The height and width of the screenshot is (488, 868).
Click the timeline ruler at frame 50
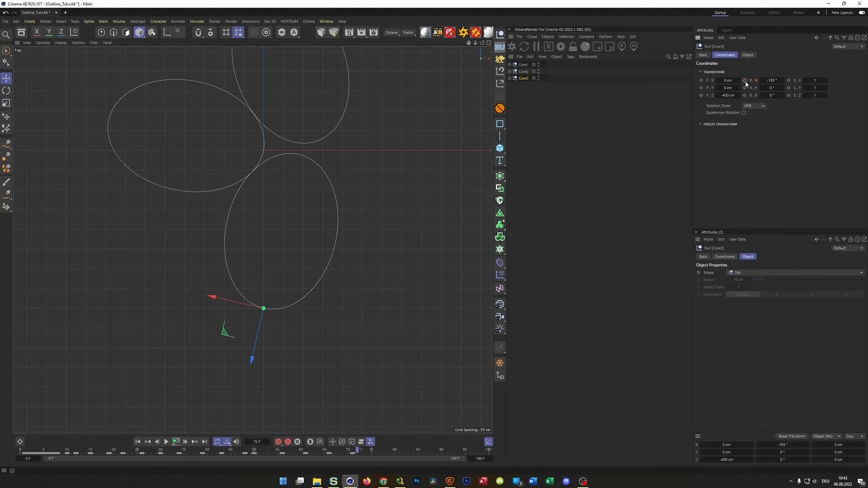(x=254, y=450)
